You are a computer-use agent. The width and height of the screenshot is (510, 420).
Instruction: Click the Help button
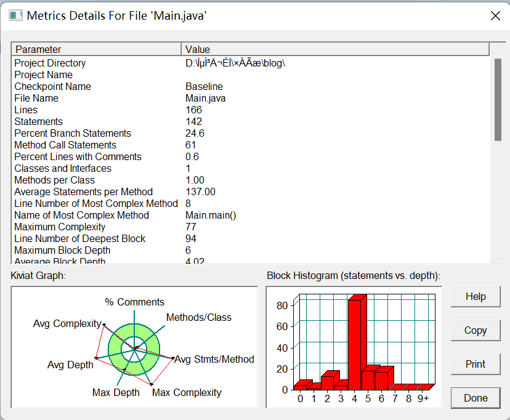tap(476, 296)
